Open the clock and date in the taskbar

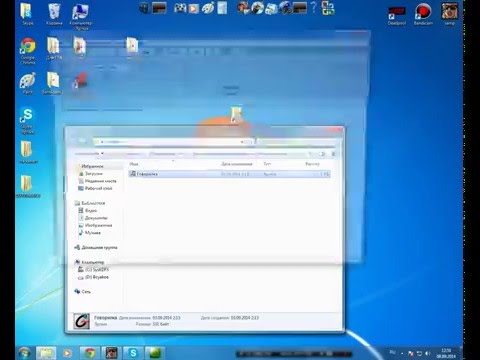[446, 353]
